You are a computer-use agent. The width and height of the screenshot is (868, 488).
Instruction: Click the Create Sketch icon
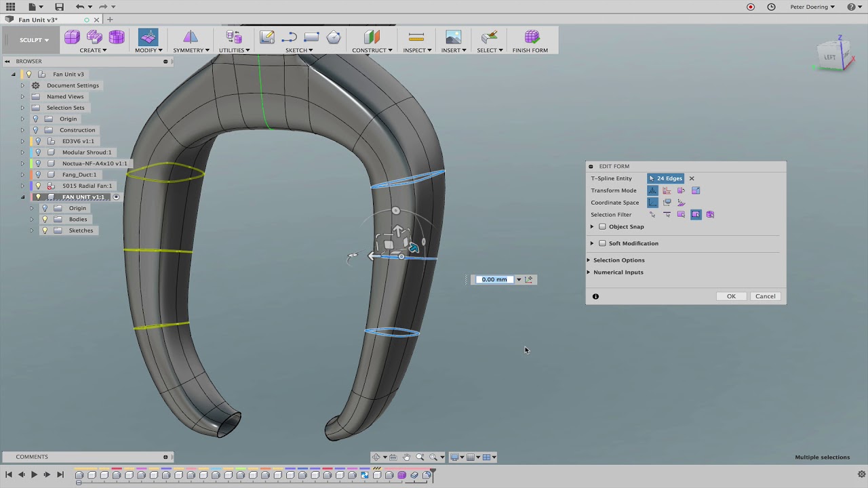click(x=267, y=37)
